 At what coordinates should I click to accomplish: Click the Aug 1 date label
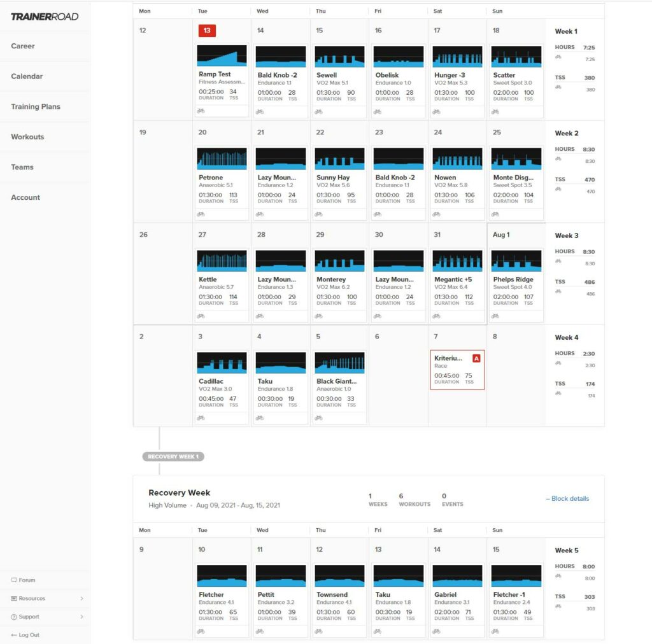[501, 235]
